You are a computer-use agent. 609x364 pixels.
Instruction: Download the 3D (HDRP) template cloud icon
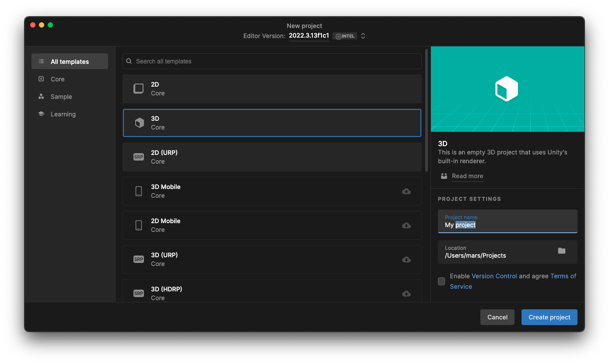406,294
